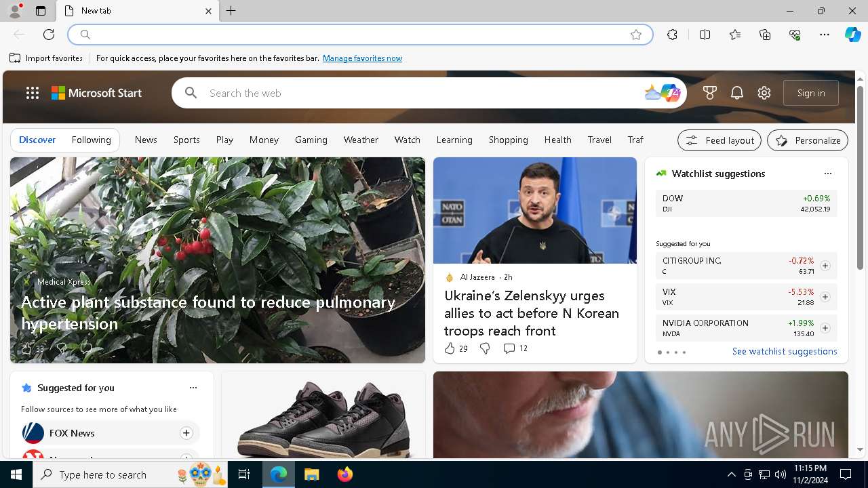Open Watchlist suggestions more options
Screen dimensions: 868x488
[827, 174]
